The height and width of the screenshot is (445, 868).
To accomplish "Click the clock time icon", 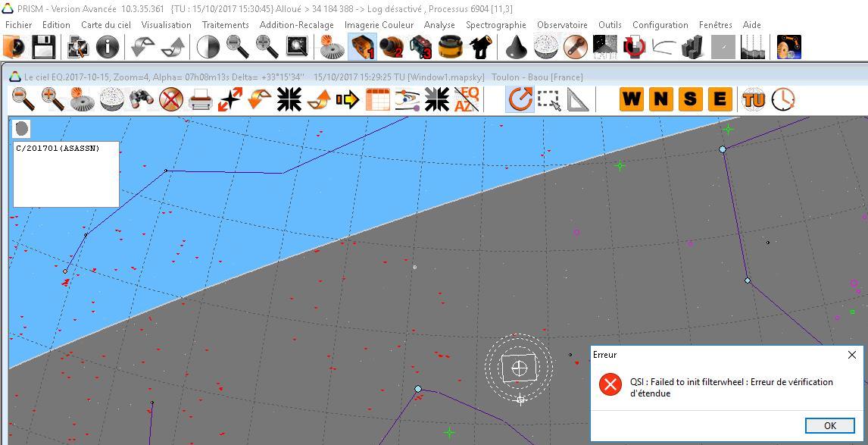I will [x=783, y=99].
